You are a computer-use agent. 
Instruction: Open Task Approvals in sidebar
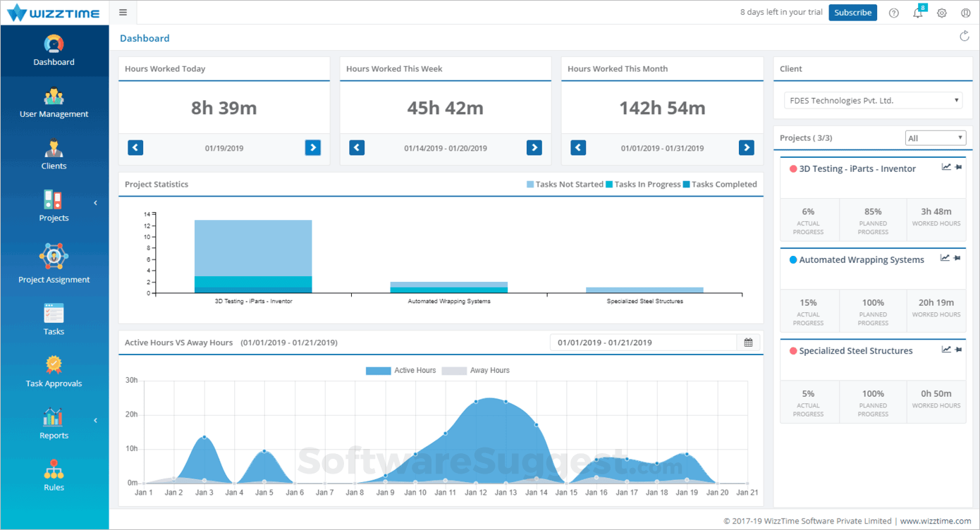tap(54, 372)
